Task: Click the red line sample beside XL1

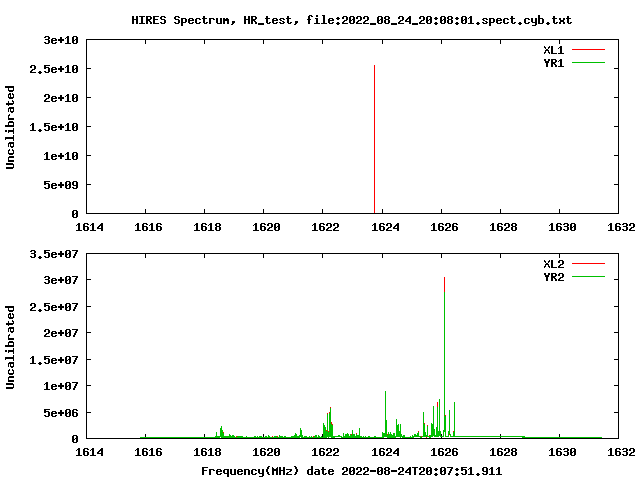Action: click(588, 50)
